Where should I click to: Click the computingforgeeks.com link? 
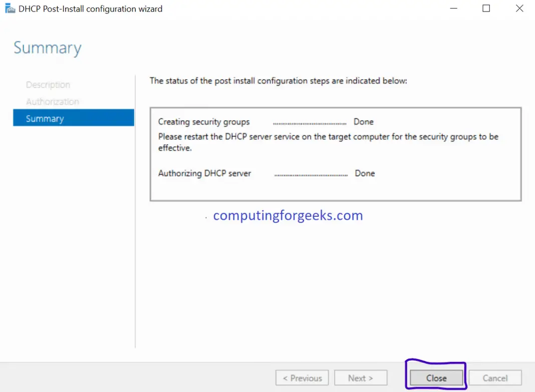pos(288,215)
